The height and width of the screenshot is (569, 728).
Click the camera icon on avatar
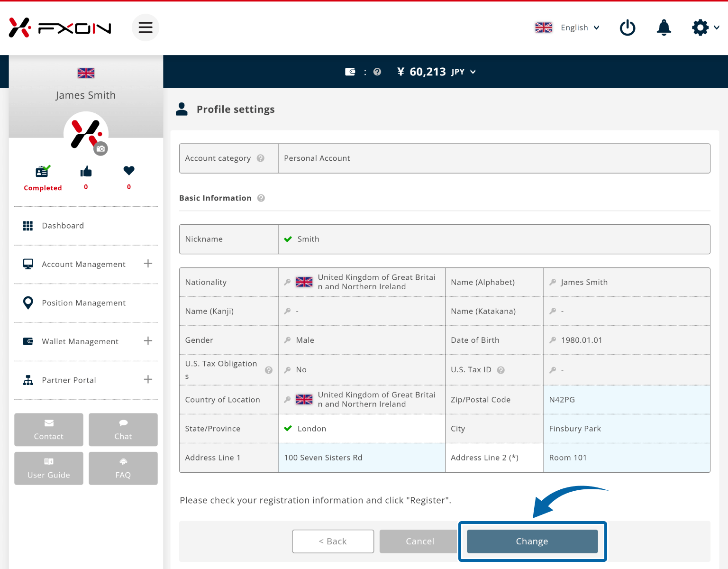click(x=100, y=149)
